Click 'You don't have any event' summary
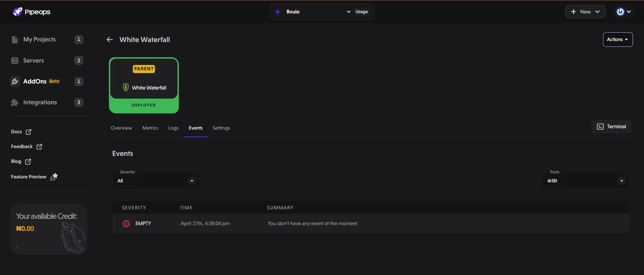Viewport: 644px width, 275px height. 313,224
